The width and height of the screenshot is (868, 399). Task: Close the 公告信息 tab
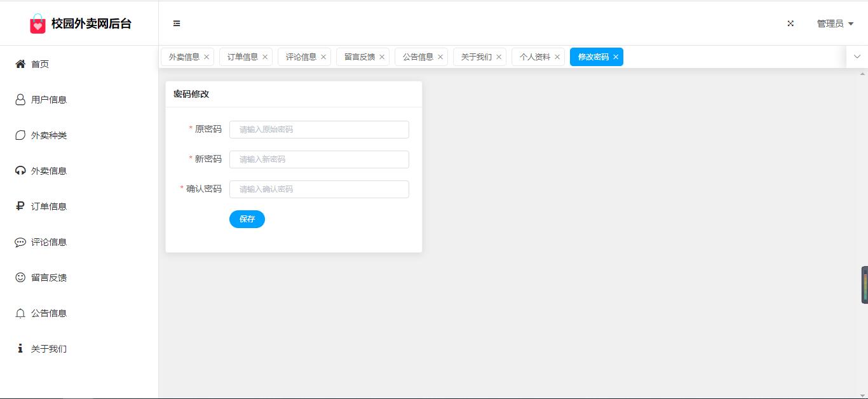(440, 57)
